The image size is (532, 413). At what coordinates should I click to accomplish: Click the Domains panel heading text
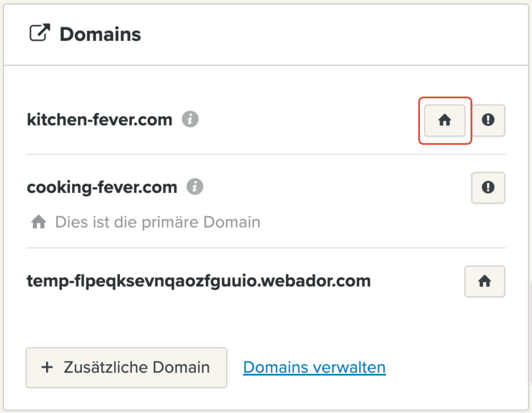coord(100,34)
